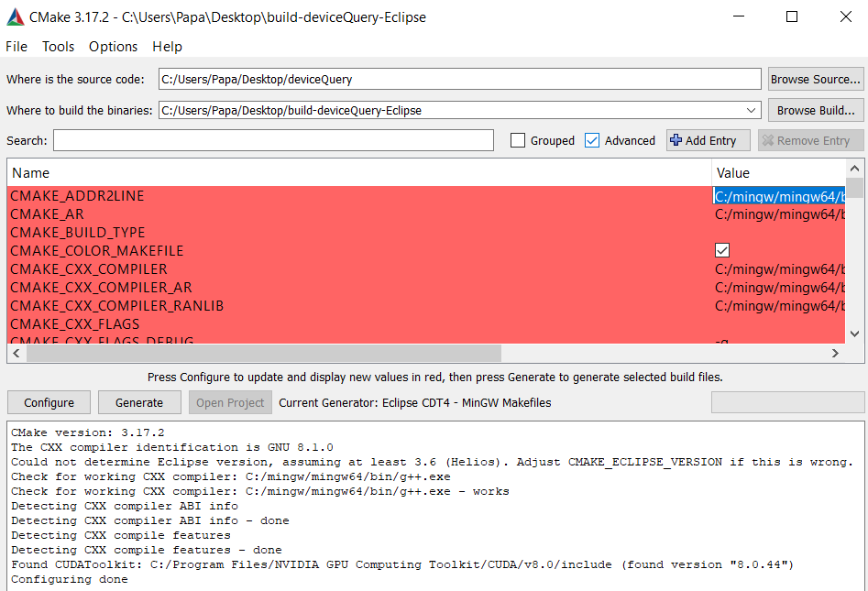Click the plus icon on Add Entry
This screenshot has height=591, width=868.
(x=676, y=140)
